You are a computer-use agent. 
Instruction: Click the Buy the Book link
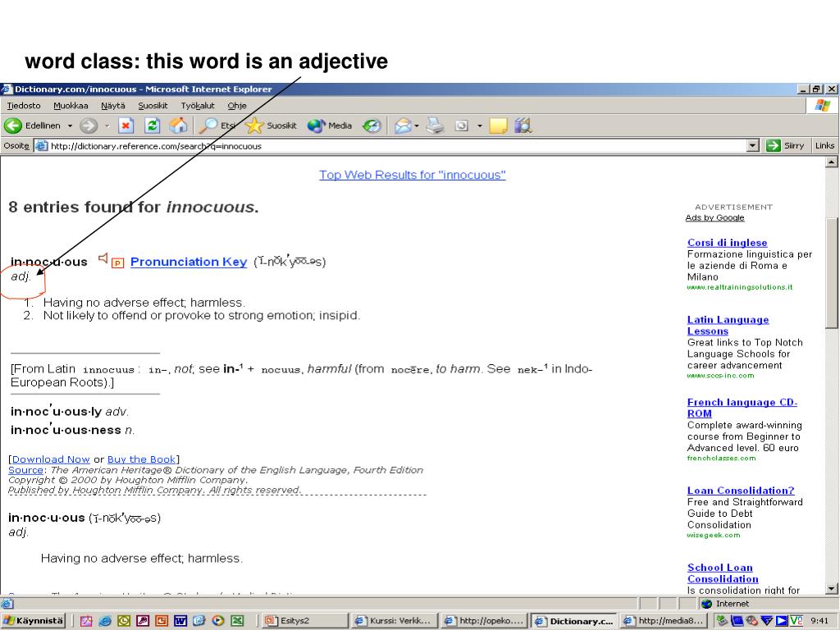[141, 459]
